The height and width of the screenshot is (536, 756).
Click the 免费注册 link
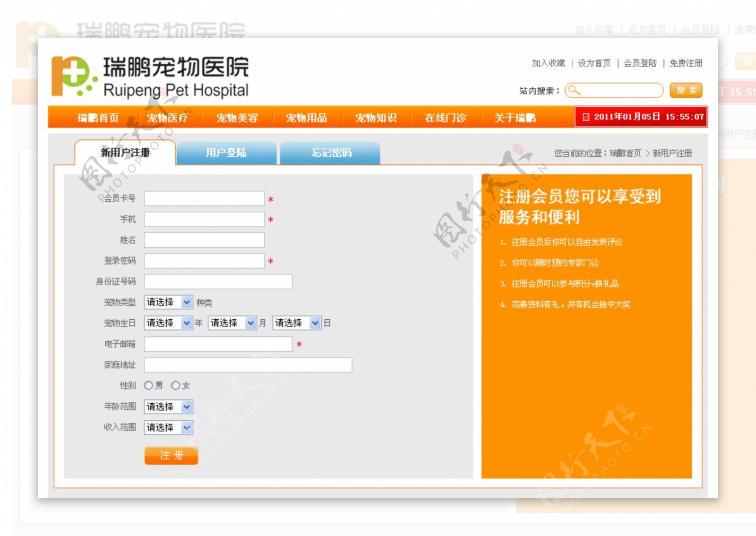686,63
